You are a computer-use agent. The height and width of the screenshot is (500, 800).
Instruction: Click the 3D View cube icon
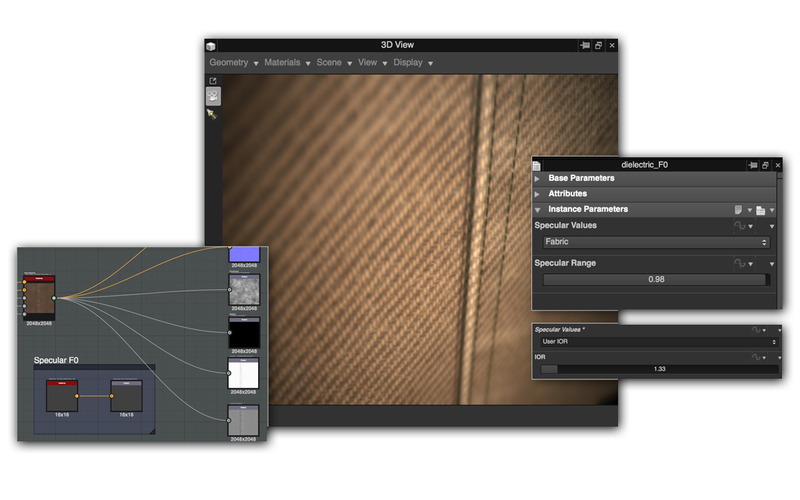point(211,46)
